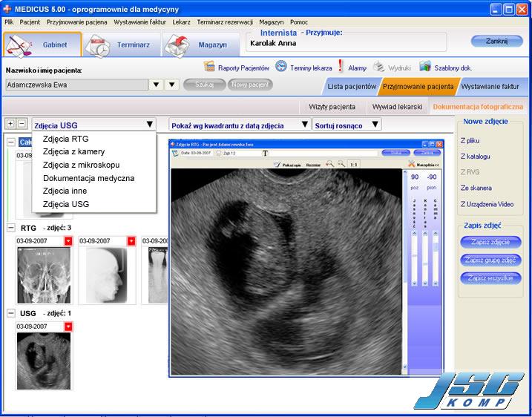Viewport: 532px width, 417px height.
Task: Select Dokumentacja medyczna option
Action: point(88,178)
